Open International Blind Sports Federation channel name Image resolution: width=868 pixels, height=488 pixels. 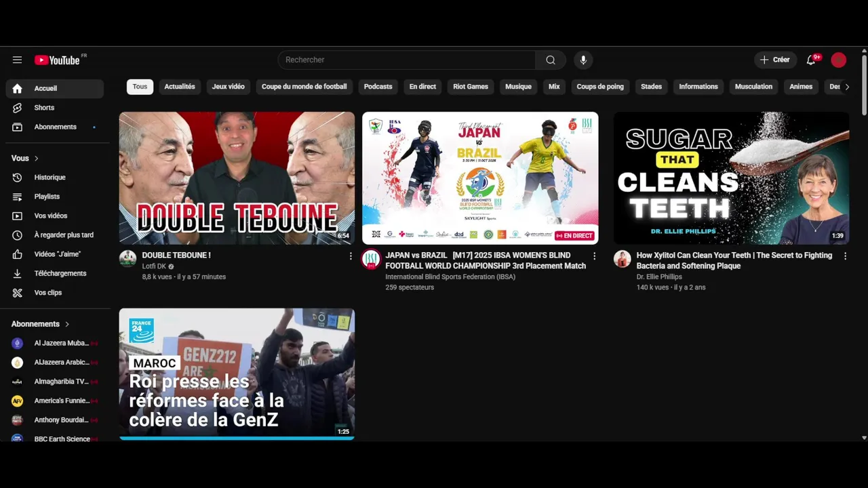[450, 277]
